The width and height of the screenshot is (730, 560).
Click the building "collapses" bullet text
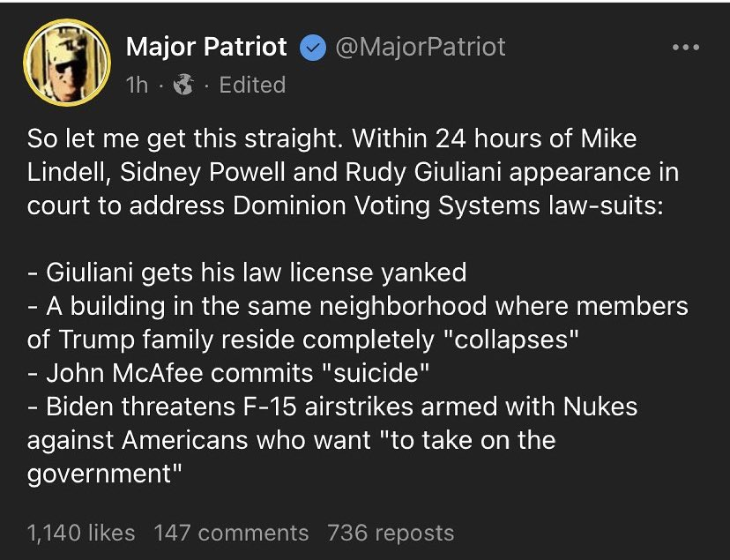click(x=353, y=306)
